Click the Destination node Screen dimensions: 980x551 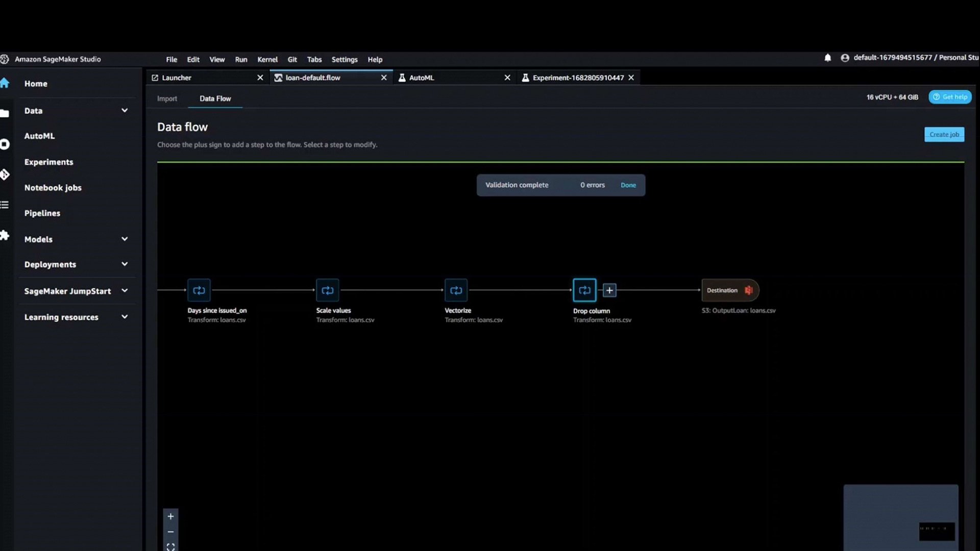(x=730, y=290)
